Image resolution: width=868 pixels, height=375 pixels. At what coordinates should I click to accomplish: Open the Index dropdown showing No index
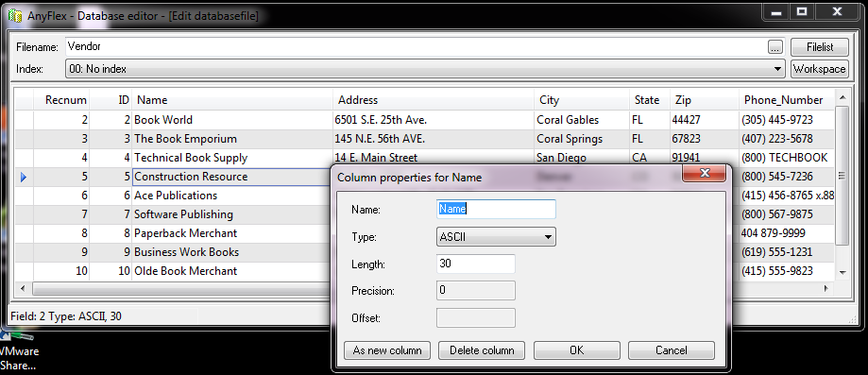point(425,69)
